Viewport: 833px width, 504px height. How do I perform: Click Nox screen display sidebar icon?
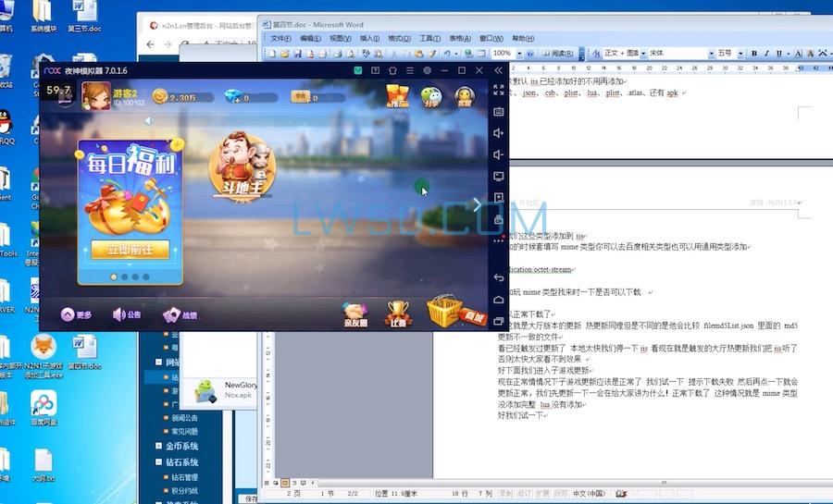tap(498, 176)
